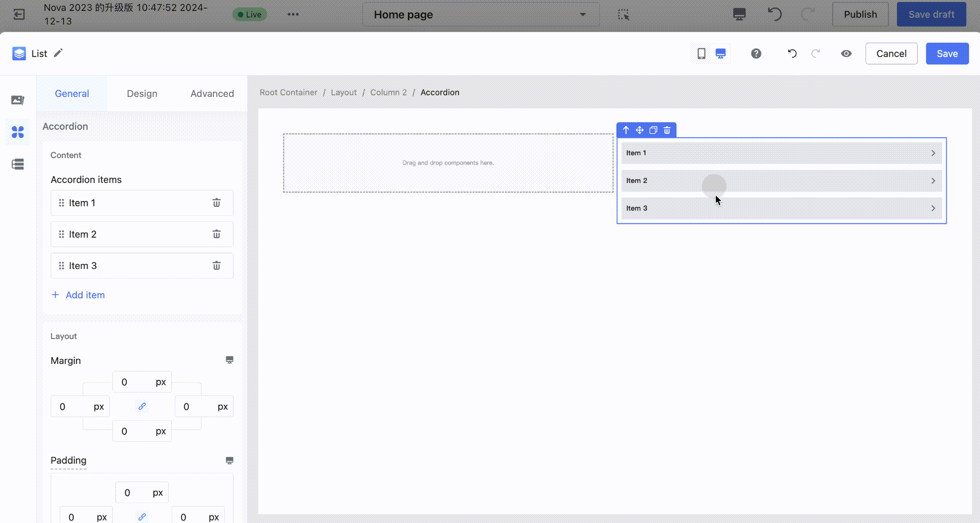Delete Item 1 from accordion items
The height and width of the screenshot is (523, 980).
click(216, 203)
